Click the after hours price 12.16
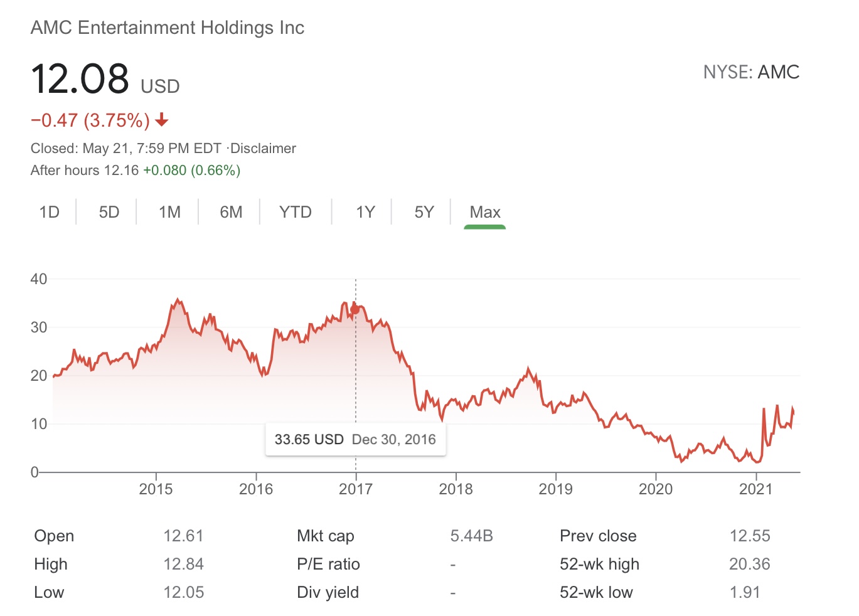The width and height of the screenshot is (859, 616). coord(121,171)
